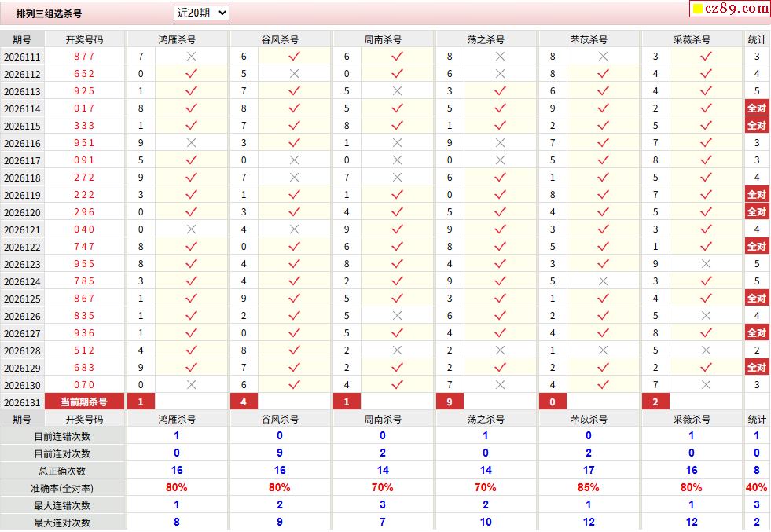This screenshot has width=771, height=532.
Task: Click the 期号 header at table top
Action: pyautogui.click(x=22, y=39)
